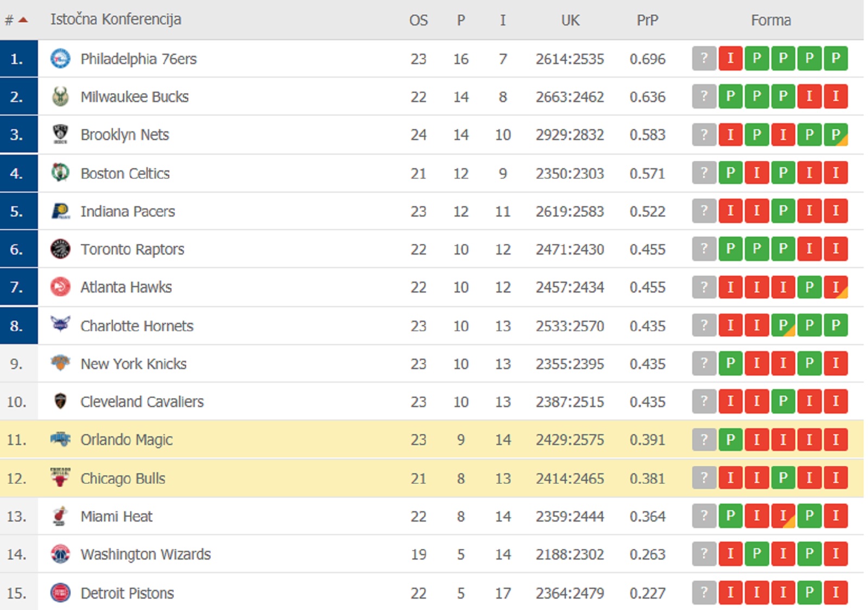Click the Toronto Raptors logo icon

[60, 249]
